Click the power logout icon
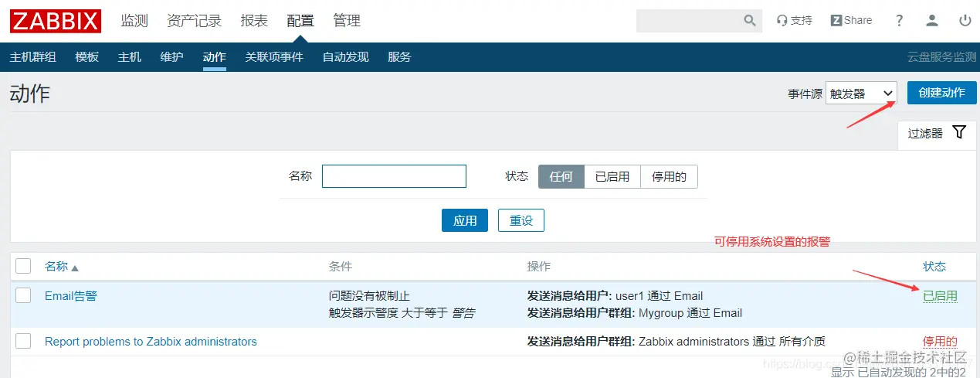The image size is (980, 378). coord(965,21)
